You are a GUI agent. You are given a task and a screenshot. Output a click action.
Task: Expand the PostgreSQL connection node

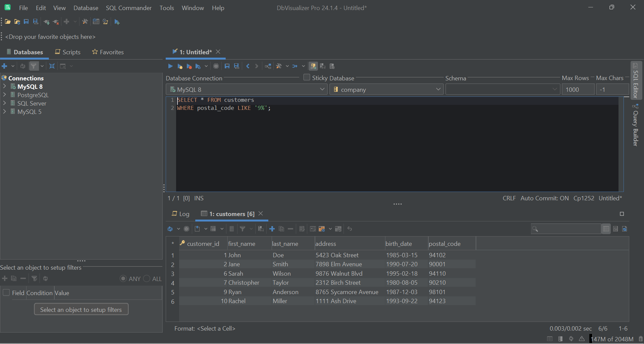pyautogui.click(x=5, y=95)
